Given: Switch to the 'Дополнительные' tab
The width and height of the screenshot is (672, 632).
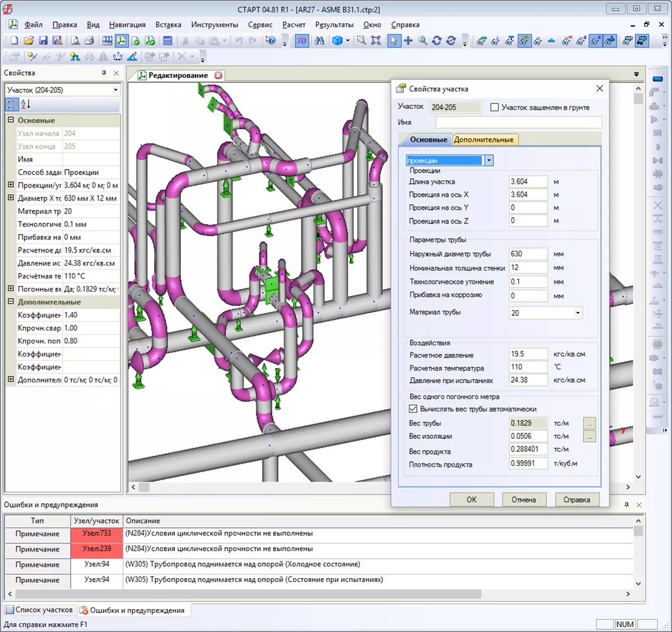Looking at the screenshot, I should pos(484,140).
